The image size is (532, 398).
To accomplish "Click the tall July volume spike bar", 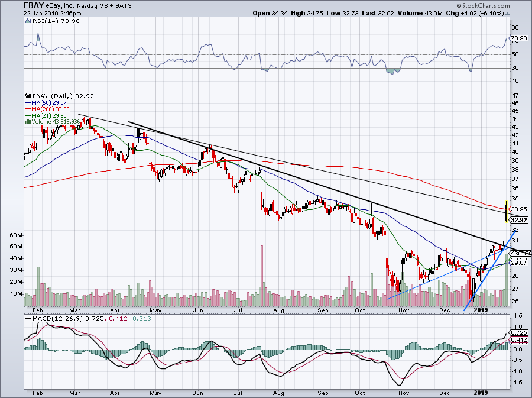I will coord(262,276).
